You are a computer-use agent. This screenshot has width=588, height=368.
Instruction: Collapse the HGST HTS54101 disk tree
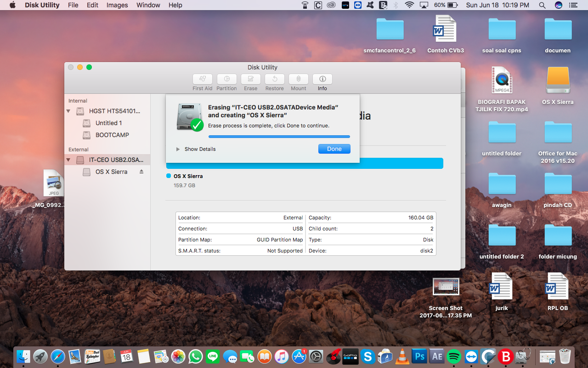point(68,111)
